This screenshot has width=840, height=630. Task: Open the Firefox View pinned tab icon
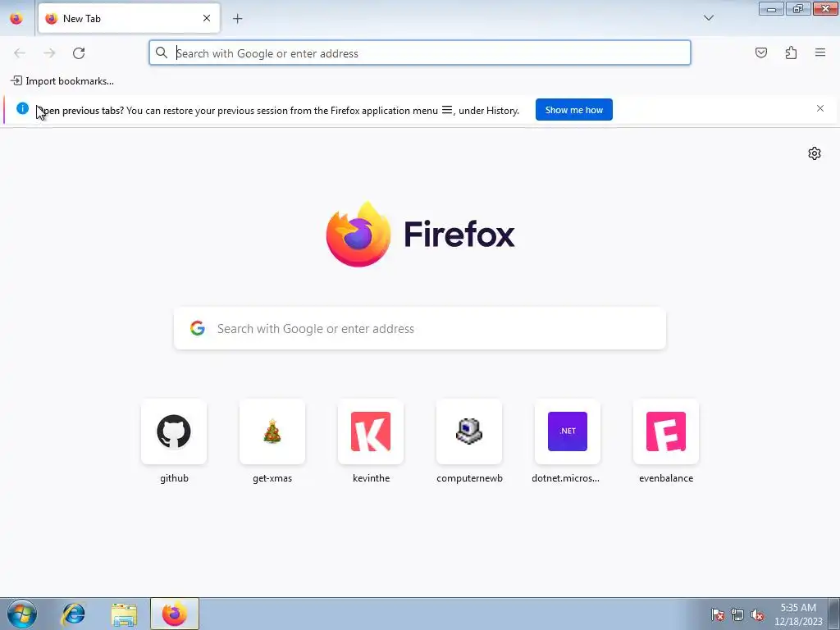(16, 18)
